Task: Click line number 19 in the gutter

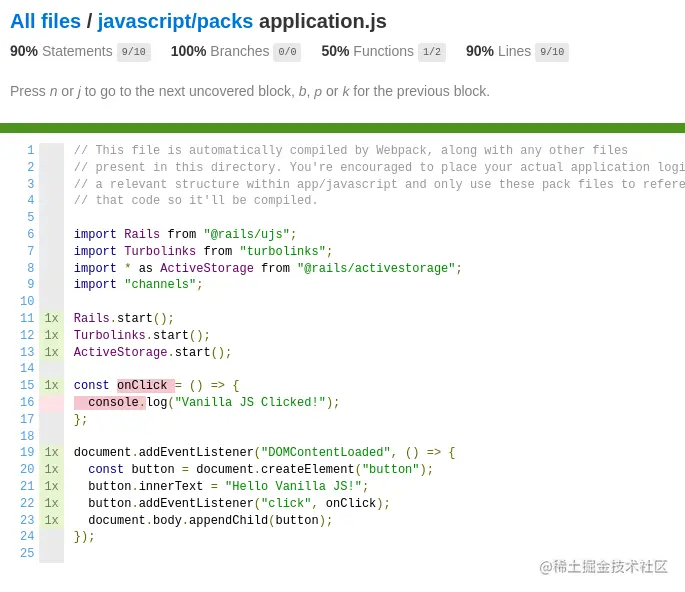Action: point(27,452)
